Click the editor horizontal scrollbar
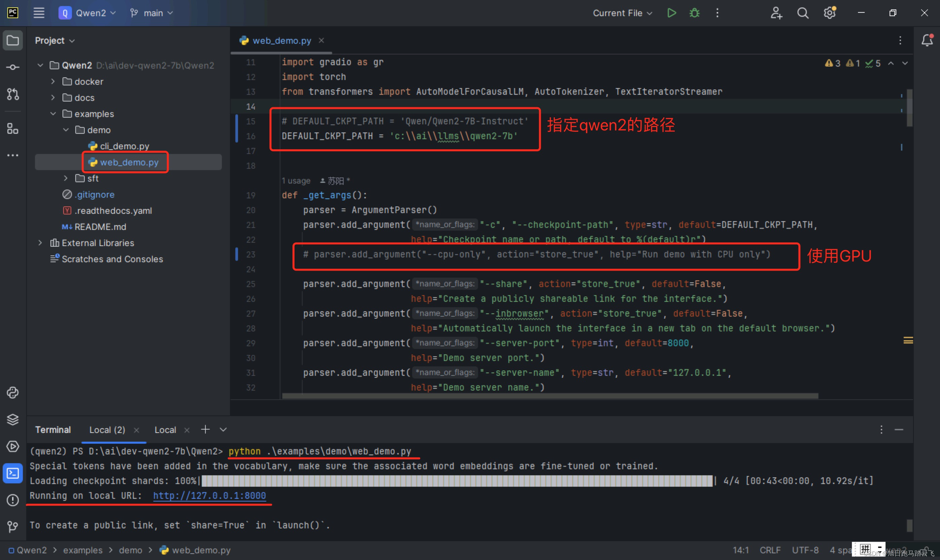The height and width of the screenshot is (560, 940). (550, 396)
